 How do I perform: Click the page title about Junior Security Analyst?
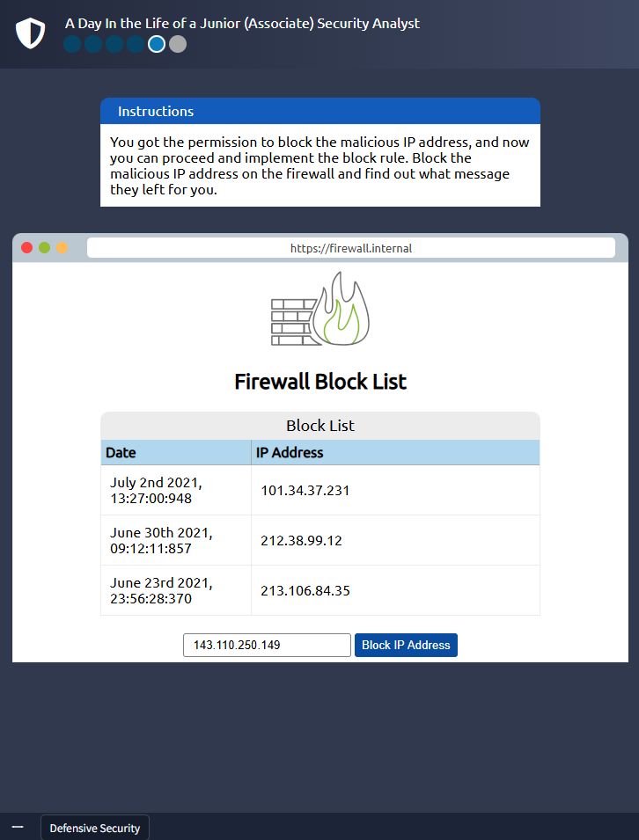pos(242,24)
